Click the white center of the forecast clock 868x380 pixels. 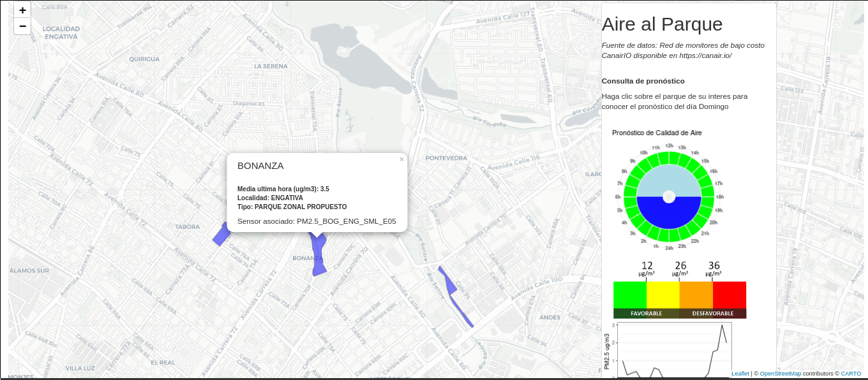tap(669, 197)
